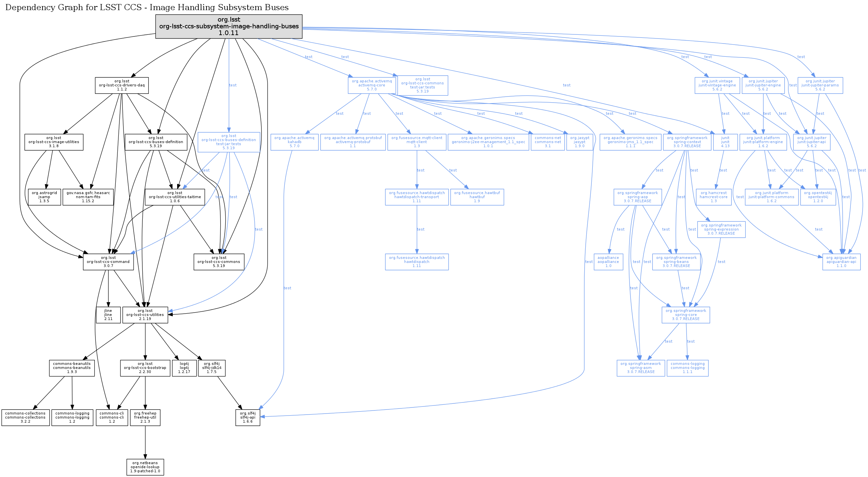Image resolution: width=868 pixels, height=477 pixels.
Task: Select the slf4j-api 1.6.6 node
Action: 248,418
